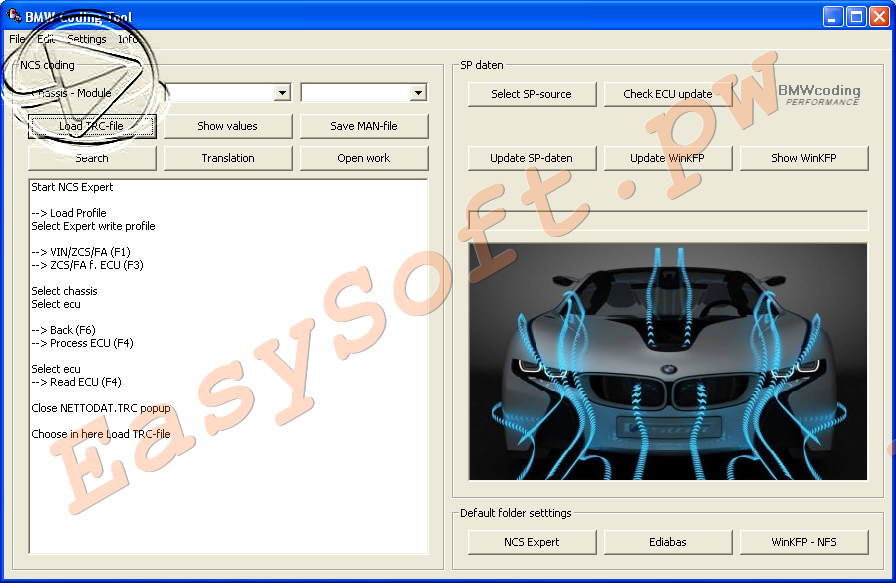Click 'Select Expert write profile' text

click(x=93, y=226)
